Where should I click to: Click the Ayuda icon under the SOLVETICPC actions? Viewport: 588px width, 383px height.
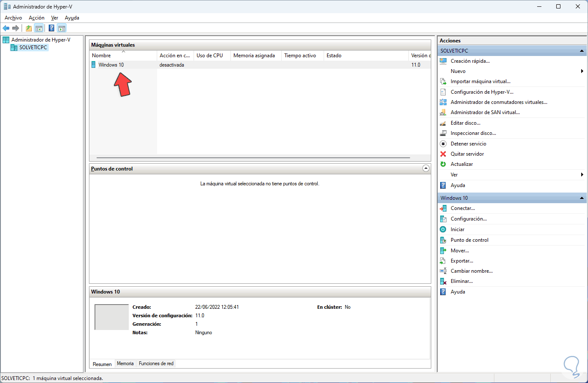coord(443,185)
